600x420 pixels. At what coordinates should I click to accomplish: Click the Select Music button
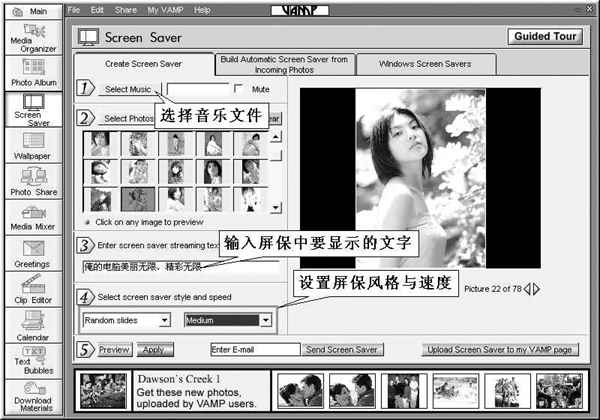pos(128,89)
